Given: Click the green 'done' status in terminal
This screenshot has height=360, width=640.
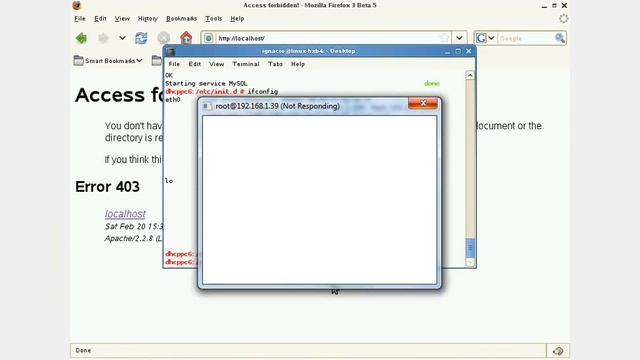Looking at the screenshot, I should tap(431, 83).
